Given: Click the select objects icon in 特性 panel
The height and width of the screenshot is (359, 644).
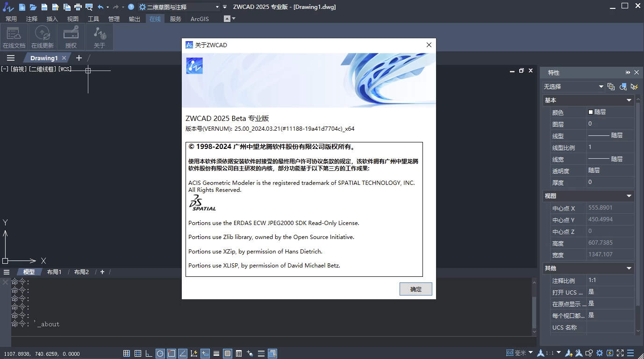Looking at the screenshot, I should point(623,87).
